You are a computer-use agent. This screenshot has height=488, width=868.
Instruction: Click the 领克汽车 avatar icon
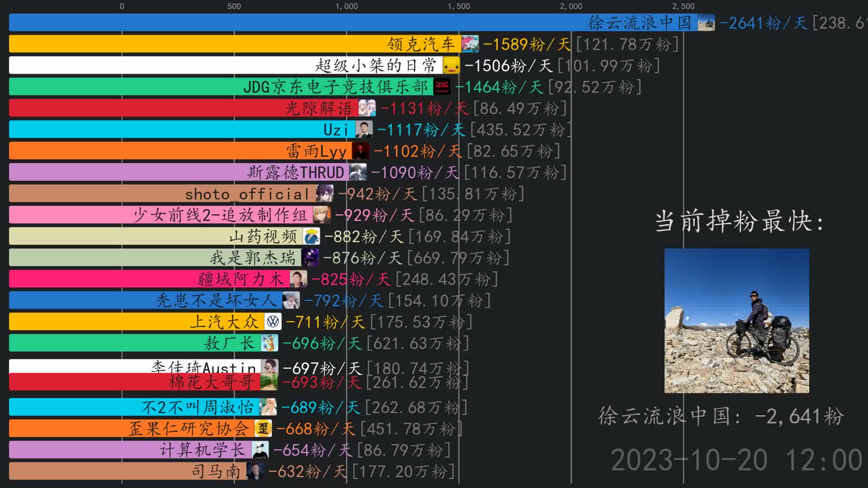tap(470, 44)
